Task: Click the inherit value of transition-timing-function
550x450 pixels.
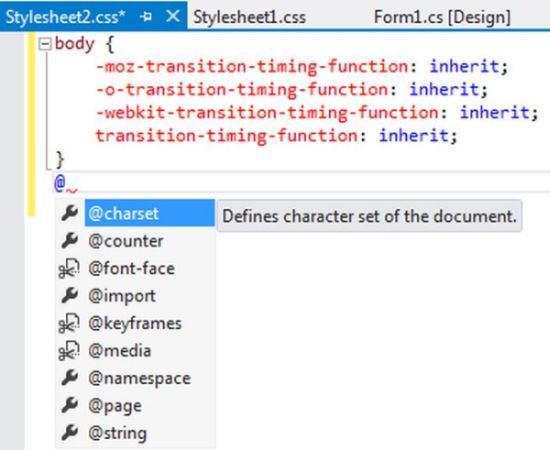Action: (x=414, y=135)
